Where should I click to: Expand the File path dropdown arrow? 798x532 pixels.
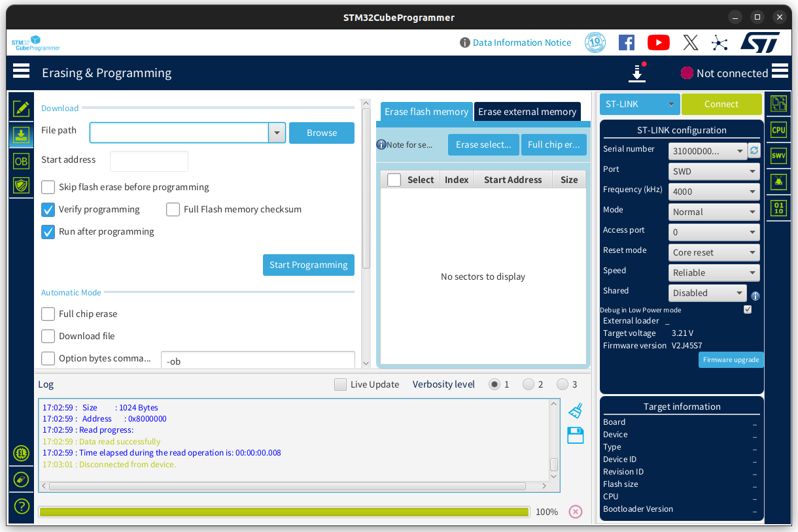(277, 133)
